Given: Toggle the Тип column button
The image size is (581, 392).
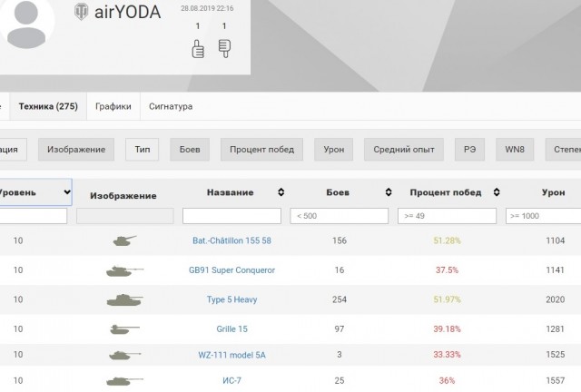Looking at the screenshot, I should point(143,150).
